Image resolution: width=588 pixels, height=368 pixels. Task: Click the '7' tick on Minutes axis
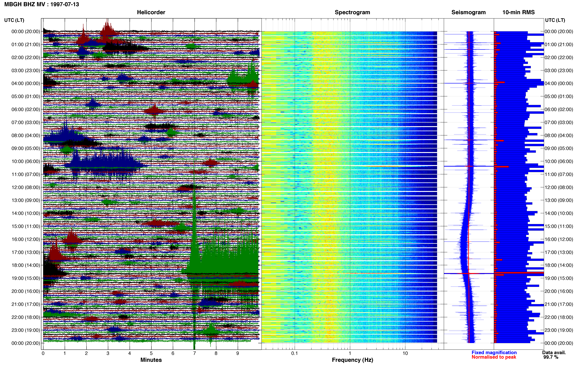(195, 353)
